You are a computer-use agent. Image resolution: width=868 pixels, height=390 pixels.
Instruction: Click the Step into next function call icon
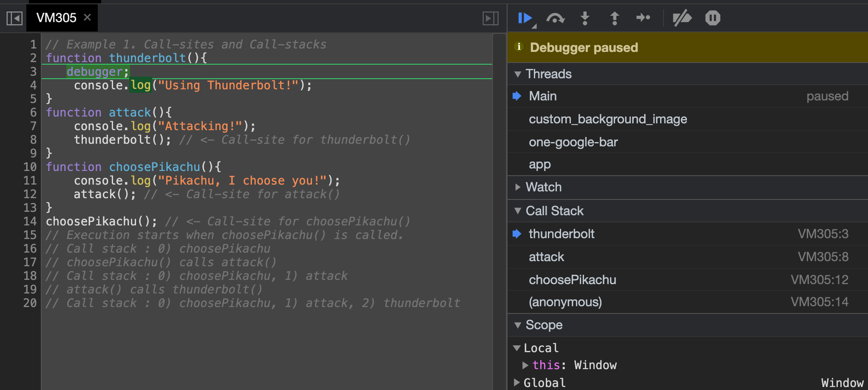(x=585, y=18)
